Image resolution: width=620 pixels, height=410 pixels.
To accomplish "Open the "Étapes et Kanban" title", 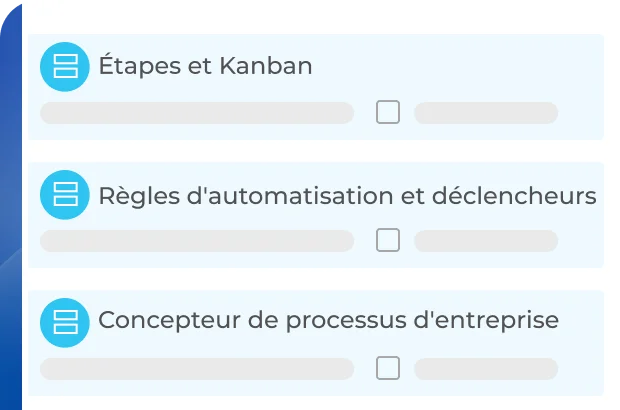I will (205, 67).
